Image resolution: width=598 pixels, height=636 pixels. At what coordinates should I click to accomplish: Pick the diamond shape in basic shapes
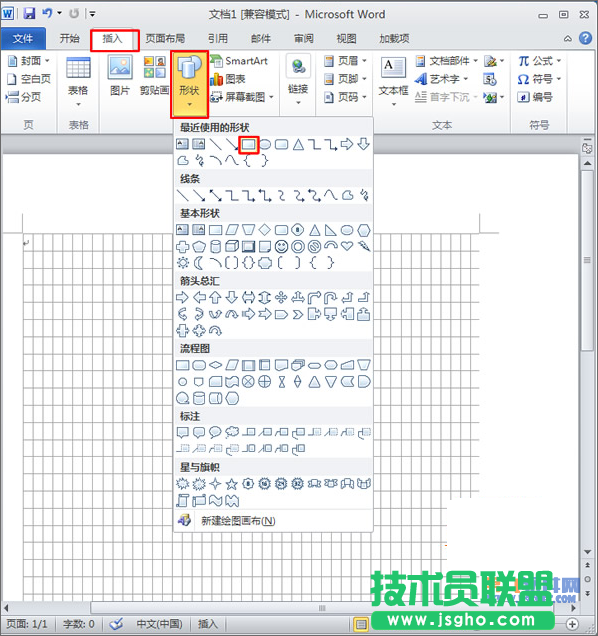[x=265, y=230]
